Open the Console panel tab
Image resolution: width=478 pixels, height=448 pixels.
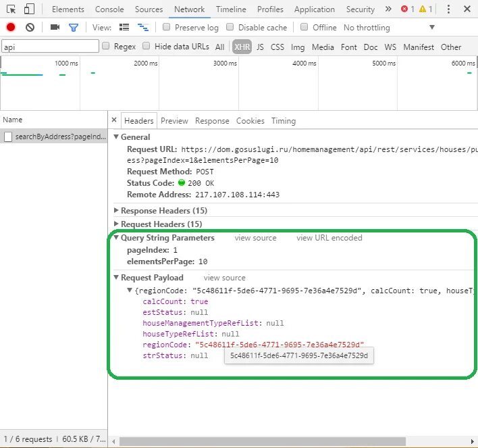point(109,9)
